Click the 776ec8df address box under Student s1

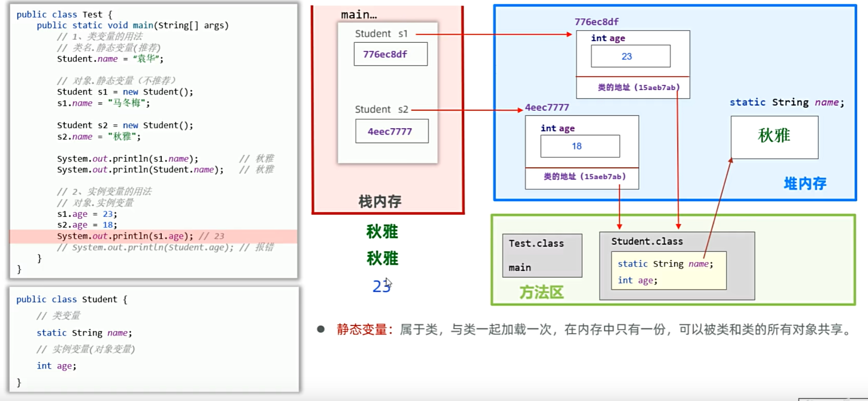[390, 54]
